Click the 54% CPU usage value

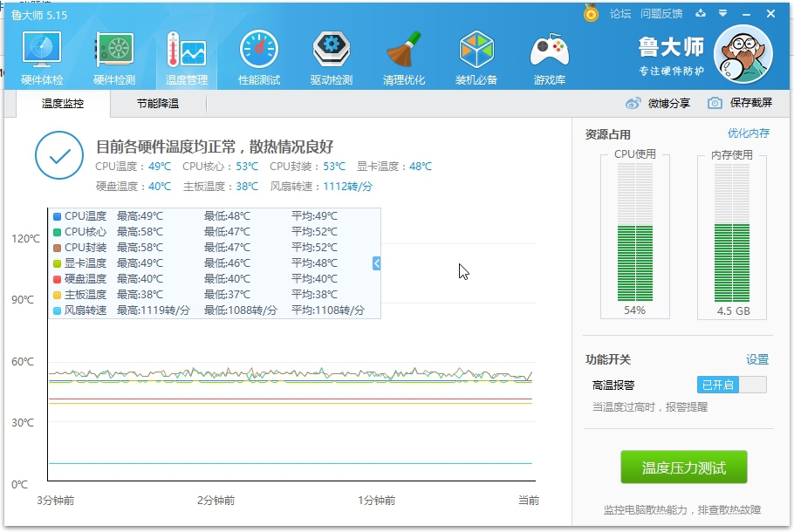(634, 310)
